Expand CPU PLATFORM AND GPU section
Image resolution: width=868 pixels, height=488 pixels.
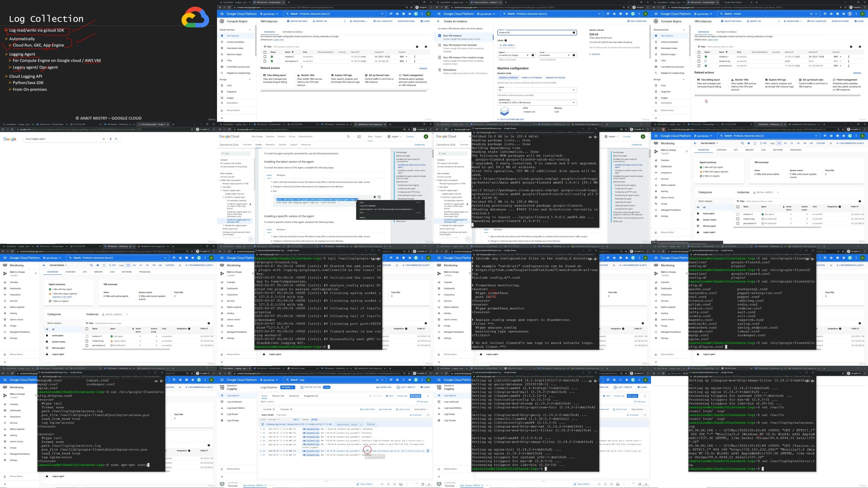point(511,119)
